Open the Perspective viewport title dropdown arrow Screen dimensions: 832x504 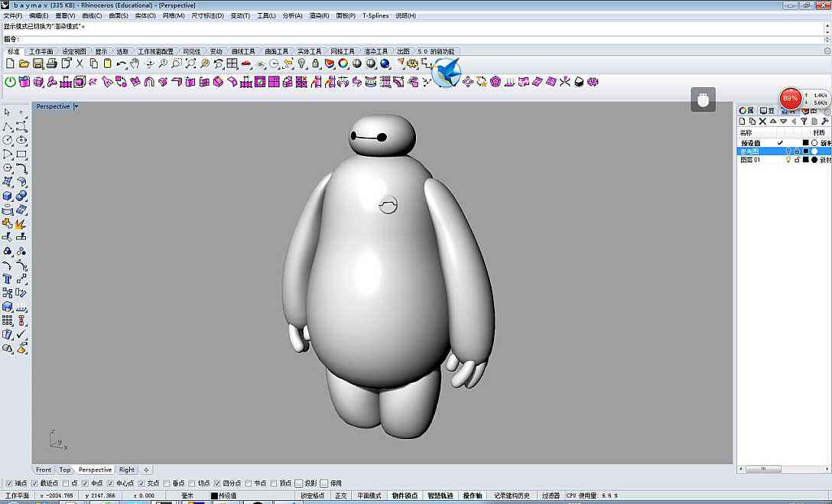(76, 106)
